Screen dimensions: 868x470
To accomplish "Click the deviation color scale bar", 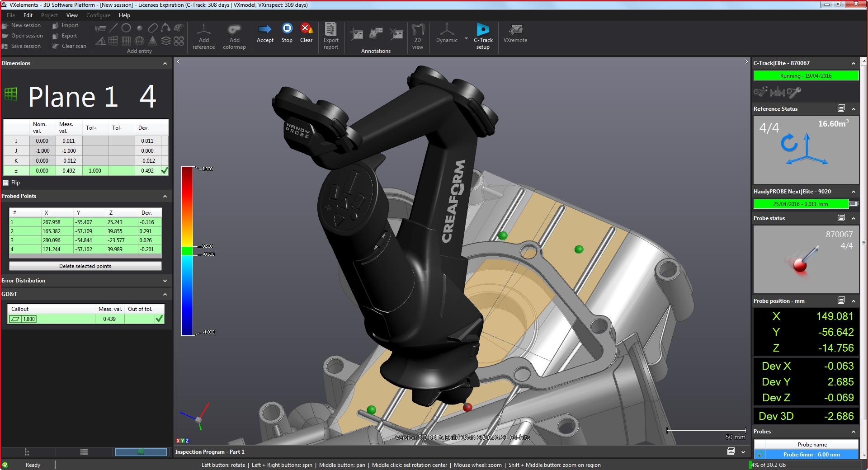I will pos(187,251).
